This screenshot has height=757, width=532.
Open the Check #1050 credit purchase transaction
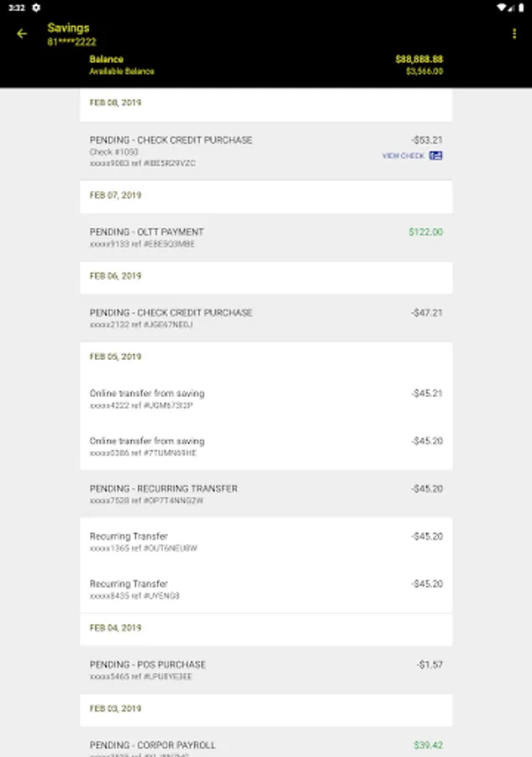click(210, 151)
